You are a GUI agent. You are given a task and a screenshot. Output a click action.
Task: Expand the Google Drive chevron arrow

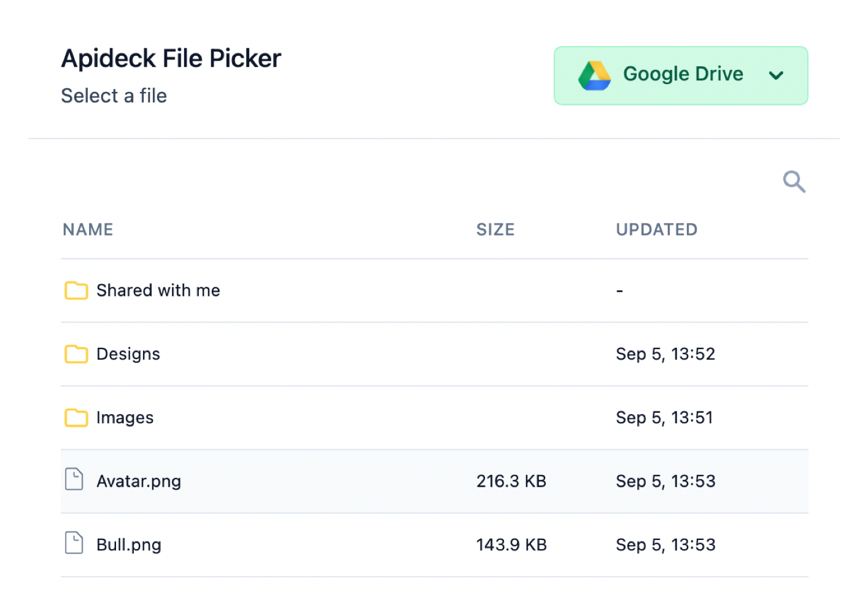[x=776, y=75]
